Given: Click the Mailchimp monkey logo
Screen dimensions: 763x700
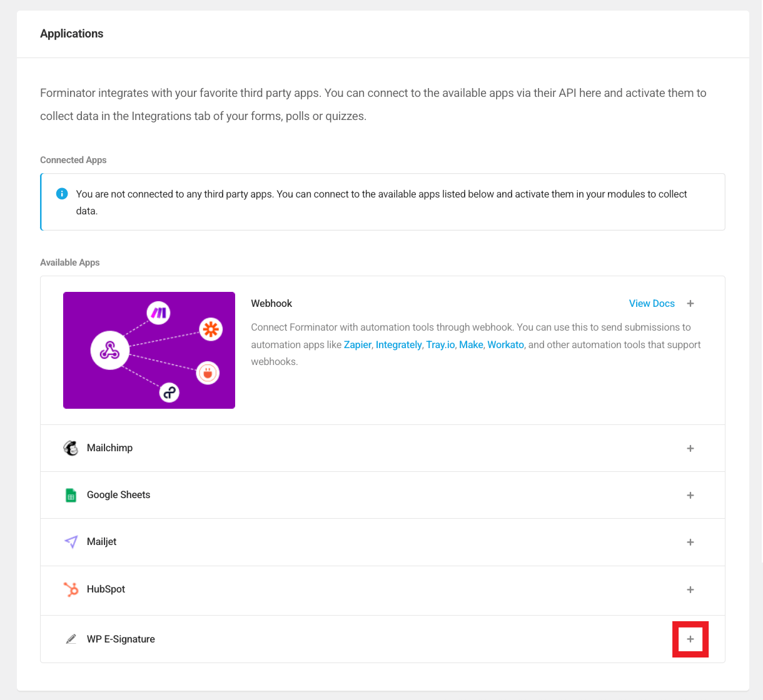Looking at the screenshot, I should point(71,448).
